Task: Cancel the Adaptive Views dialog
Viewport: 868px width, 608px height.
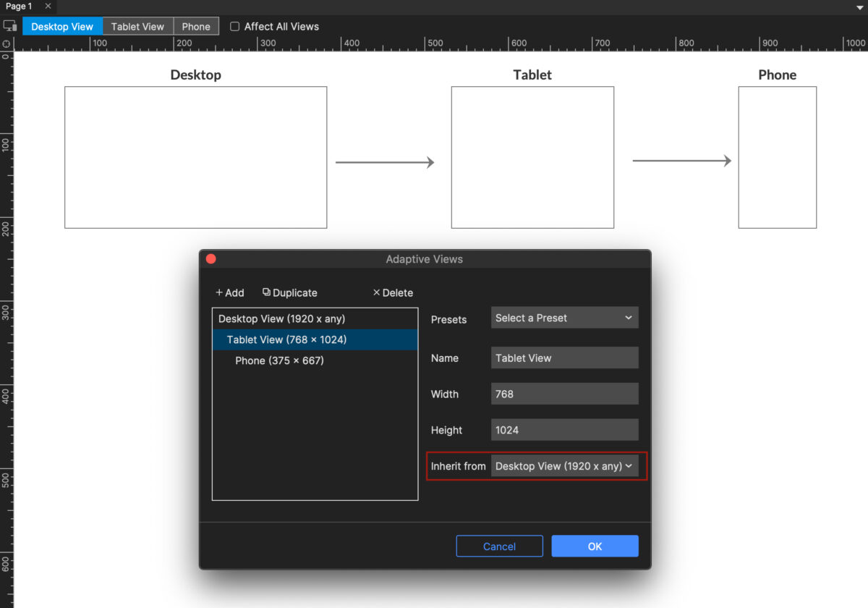Action: [x=499, y=546]
